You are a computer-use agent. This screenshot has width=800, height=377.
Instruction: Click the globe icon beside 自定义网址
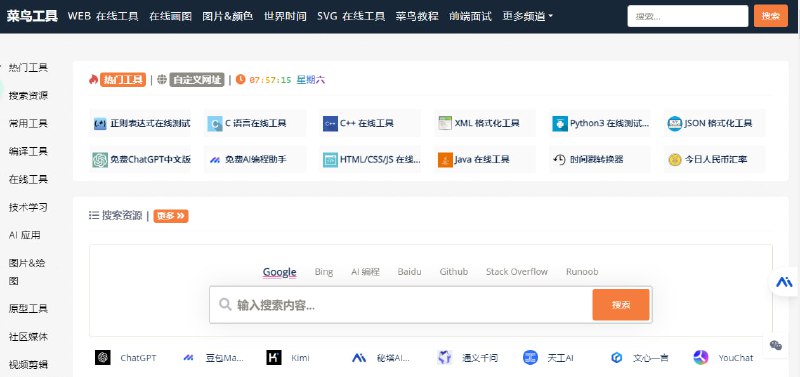pyautogui.click(x=162, y=80)
